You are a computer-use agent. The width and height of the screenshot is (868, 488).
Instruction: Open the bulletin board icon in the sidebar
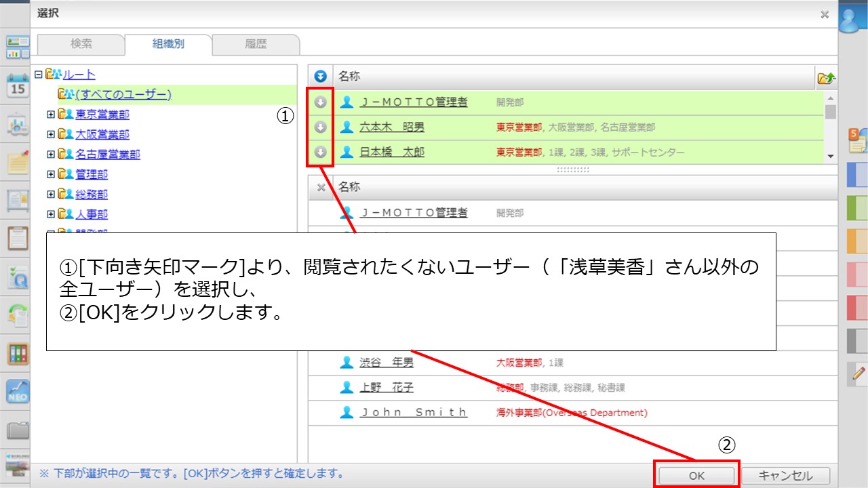(x=18, y=201)
